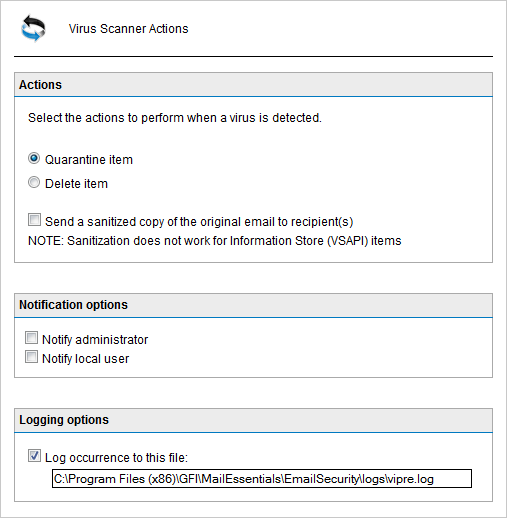Click the Select the actions to perform instruction text

click(x=175, y=118)
